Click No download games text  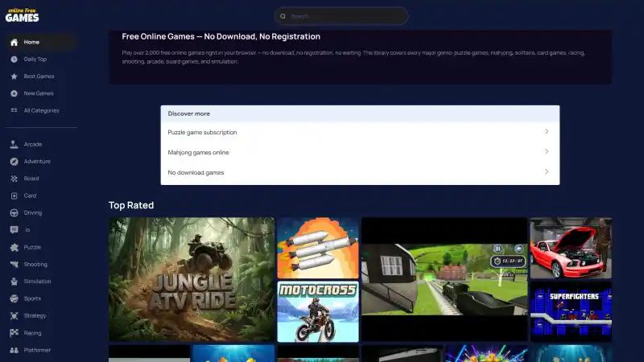[196, 172]
